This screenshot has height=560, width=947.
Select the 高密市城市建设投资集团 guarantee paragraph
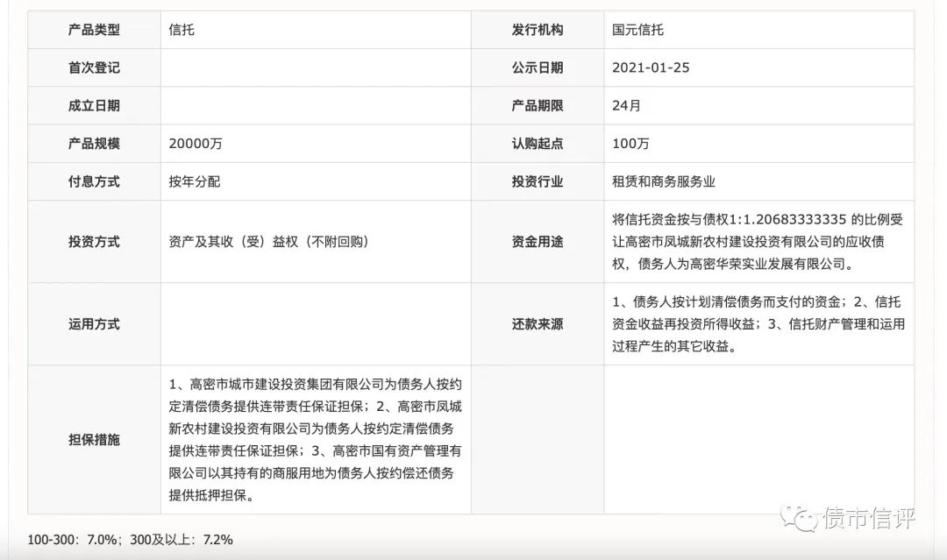click(x=316, y=440)
